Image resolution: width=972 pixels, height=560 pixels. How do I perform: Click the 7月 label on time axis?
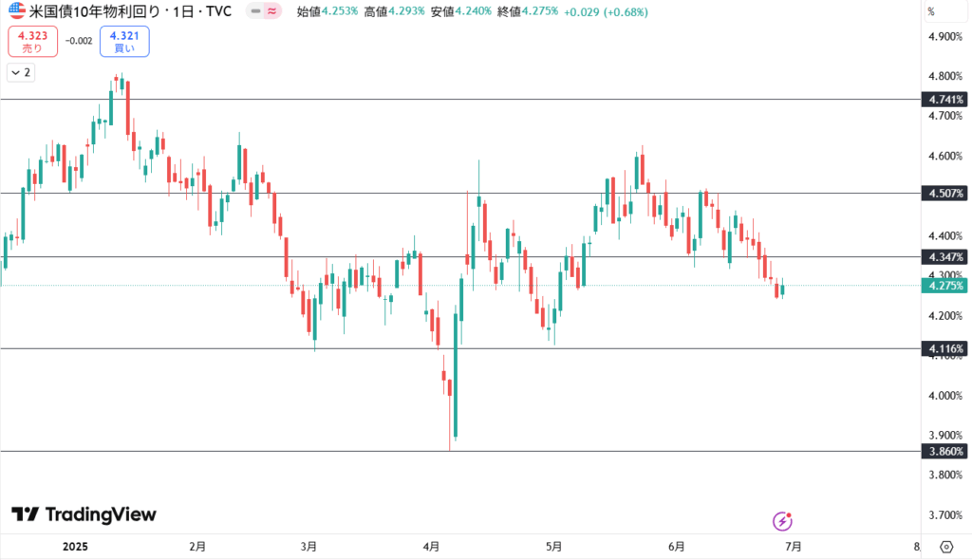click(x=794, y=547)
